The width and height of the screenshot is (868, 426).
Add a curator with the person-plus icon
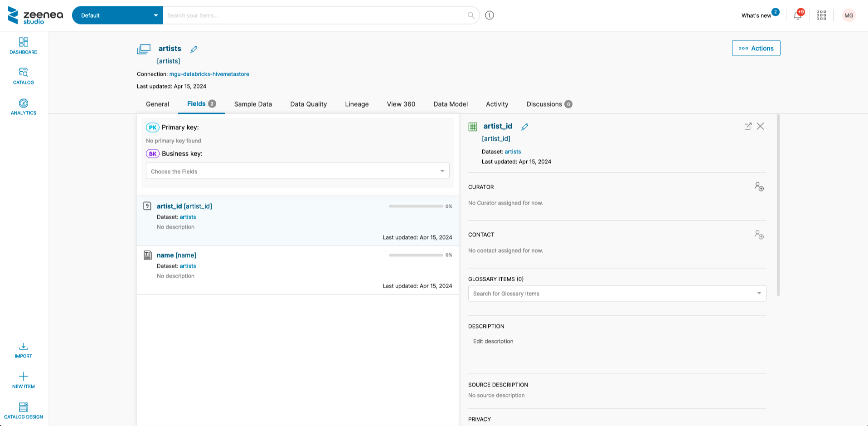pyautogui.click(x=759, y=187)
